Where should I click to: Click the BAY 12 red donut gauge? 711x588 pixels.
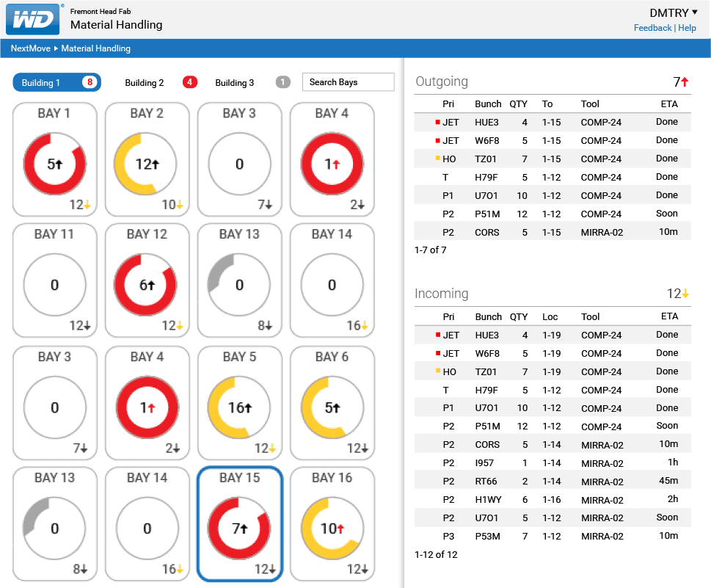[x=147, y=286]
